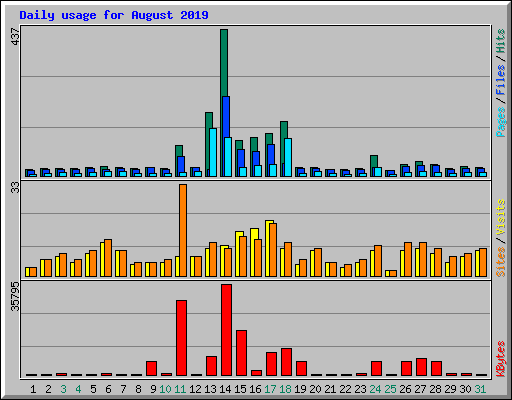This screenshot has width=512, height=400.
Task: Click the green 'Hits' legend label
Action: (x=500, y=41)
